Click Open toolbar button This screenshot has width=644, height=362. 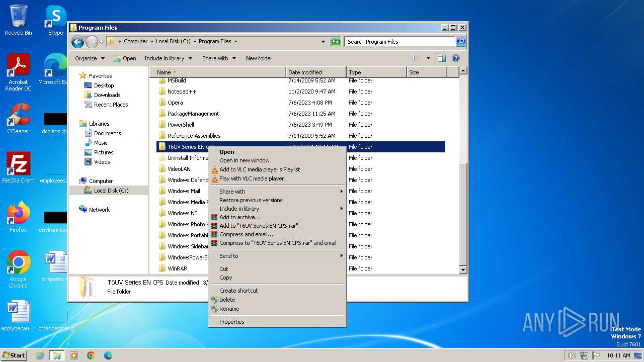point(124,58)
